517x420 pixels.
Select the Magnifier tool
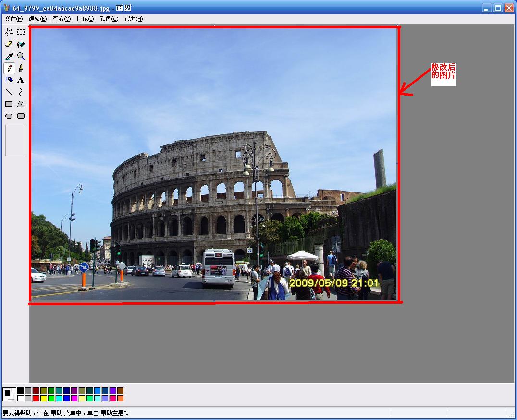point(21,56)
